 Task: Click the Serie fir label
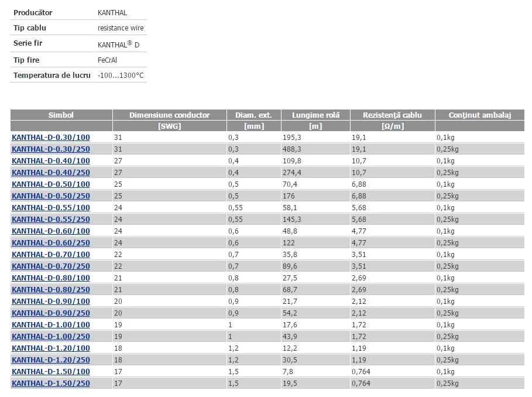(x=28, y=43)
